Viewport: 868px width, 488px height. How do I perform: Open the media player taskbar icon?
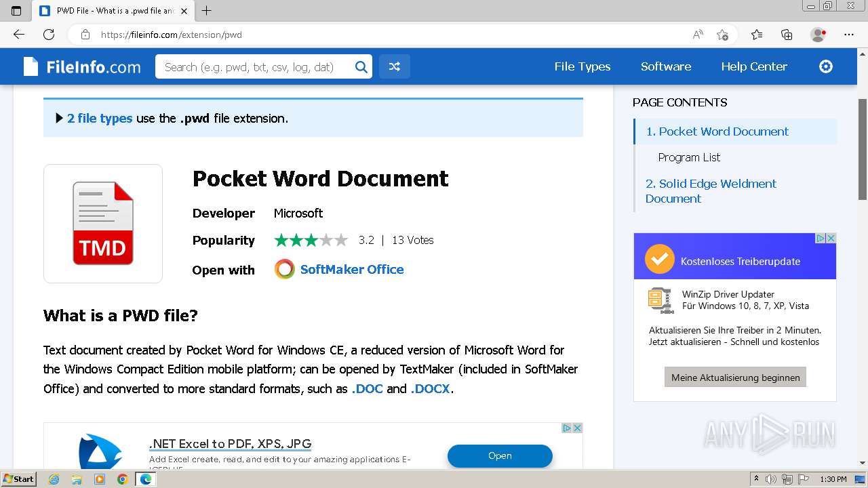pos(100,479)
